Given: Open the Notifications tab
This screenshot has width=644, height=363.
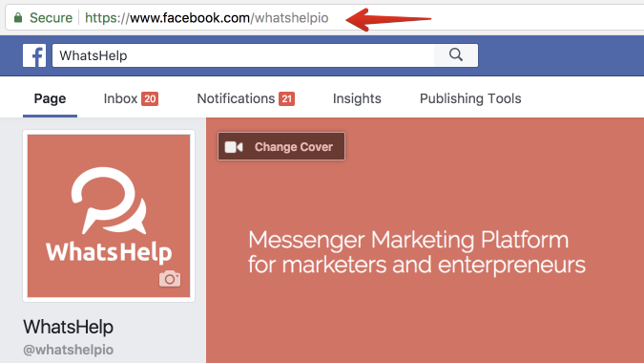Looking at the screenshot, I should pyautogui.click(x=245, y=98).
